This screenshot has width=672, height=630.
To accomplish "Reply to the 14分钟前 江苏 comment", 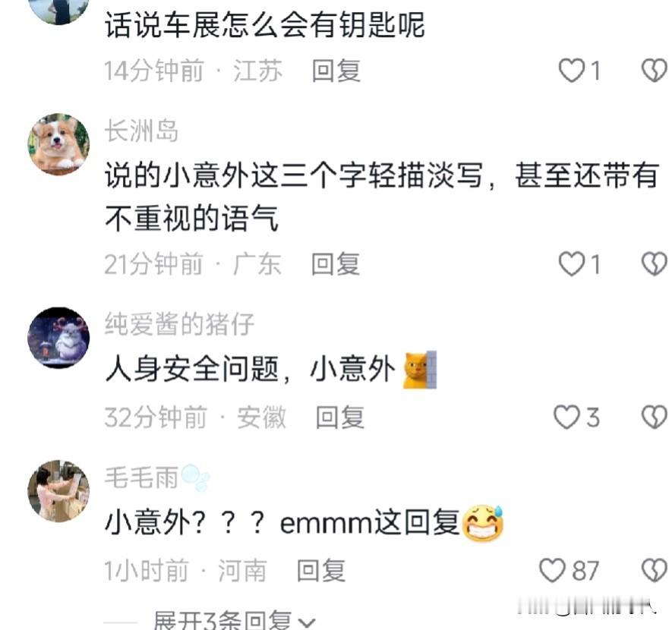I will (336, 71).
